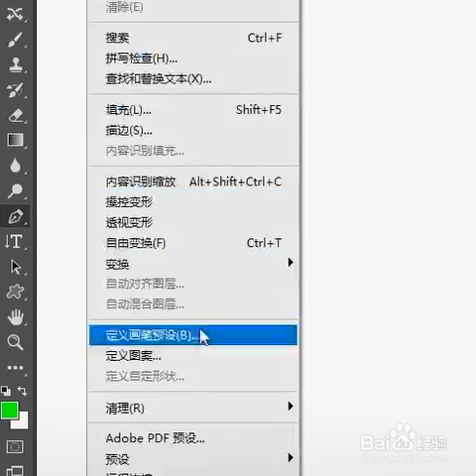476x476 pixels.
Task: Swap foreground and background colors
Action: tap(23, 391)
